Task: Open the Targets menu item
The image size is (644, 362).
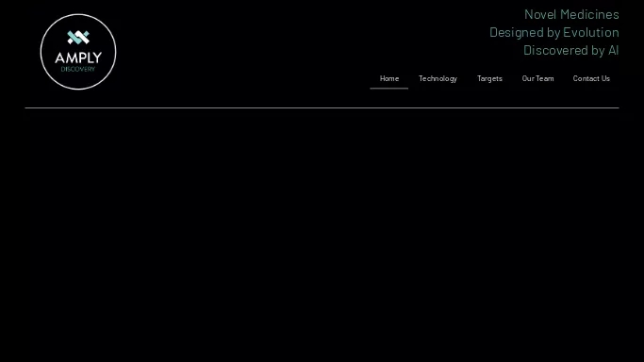Action: pyautogui.click(x=489, y=78)
